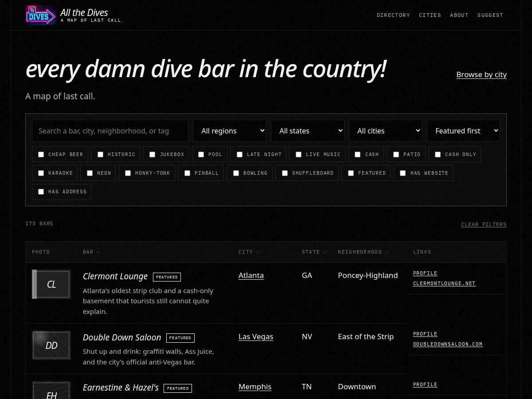
Task: Expand the All cities dropdown
Action: [386, 131]
